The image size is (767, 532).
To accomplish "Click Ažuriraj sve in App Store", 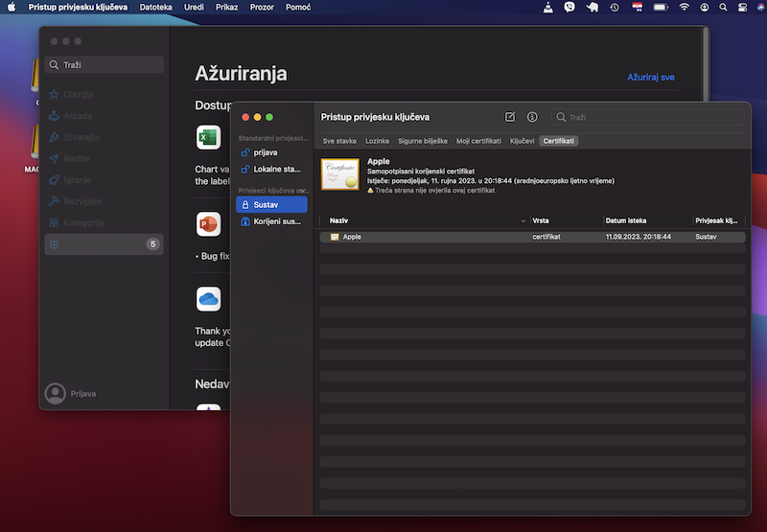I will [x=651, y=78].
